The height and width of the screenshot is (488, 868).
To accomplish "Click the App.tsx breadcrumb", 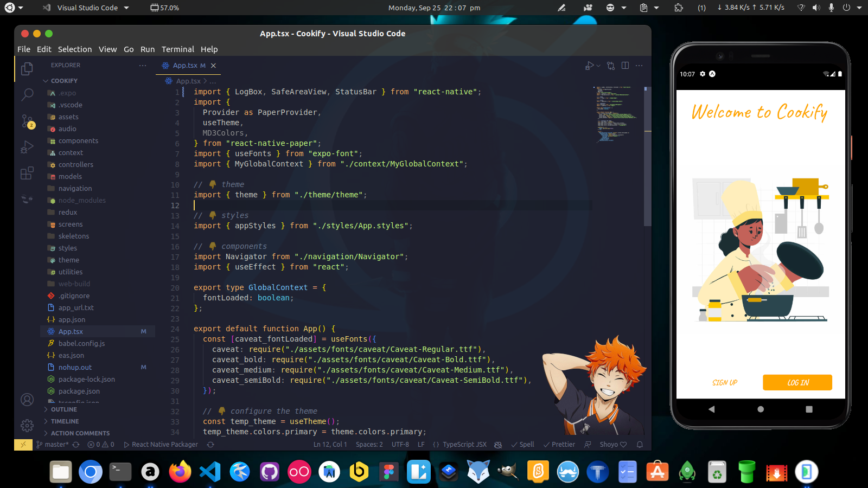I will tap(188, 81).
